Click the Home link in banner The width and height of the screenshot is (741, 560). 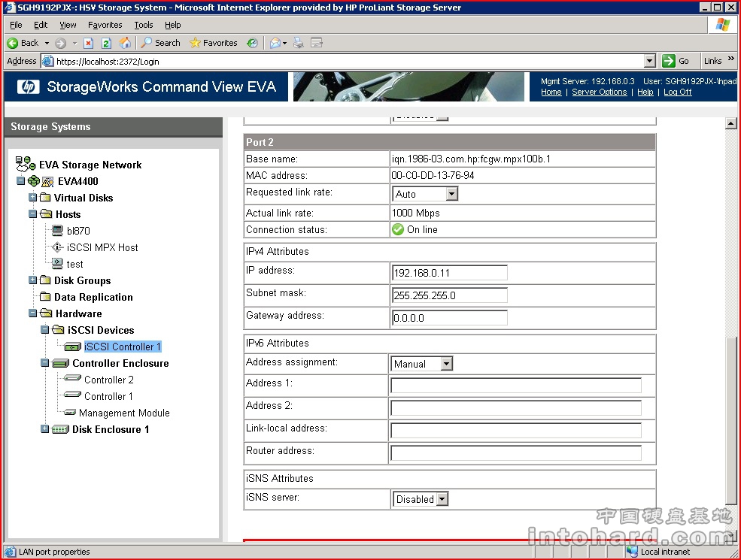click(x=551, y=92)
